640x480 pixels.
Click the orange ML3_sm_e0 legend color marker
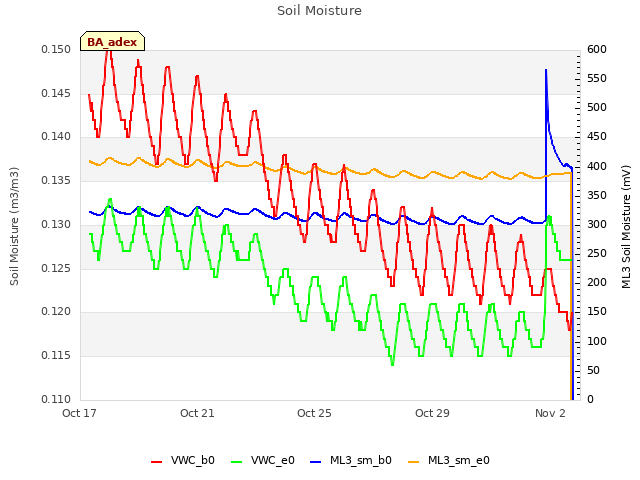pyautogui.click(x=413, y=462)
